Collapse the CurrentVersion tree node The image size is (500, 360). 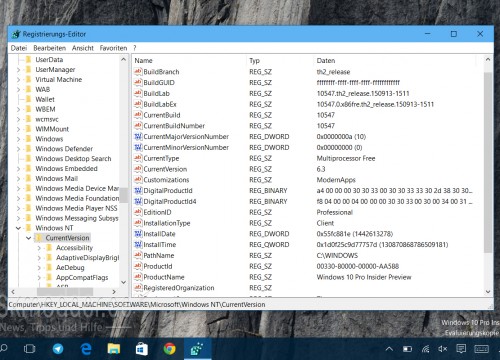pos(29,238)
